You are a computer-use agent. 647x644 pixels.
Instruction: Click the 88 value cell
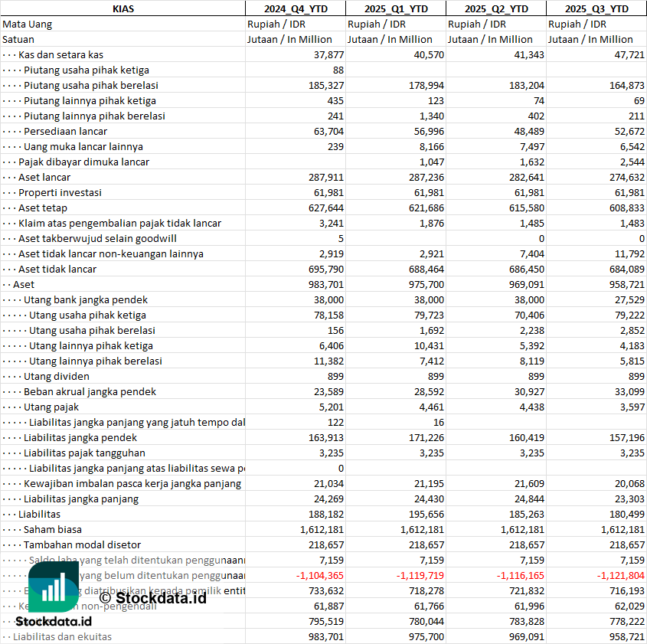click(338, 70)
